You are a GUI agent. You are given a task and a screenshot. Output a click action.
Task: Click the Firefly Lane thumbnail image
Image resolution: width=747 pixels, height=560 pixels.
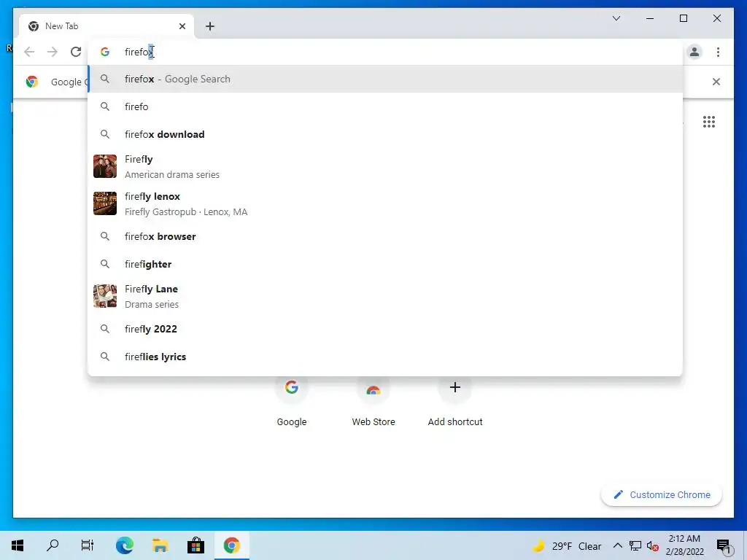pyautogui.click(x=105, y=296)
